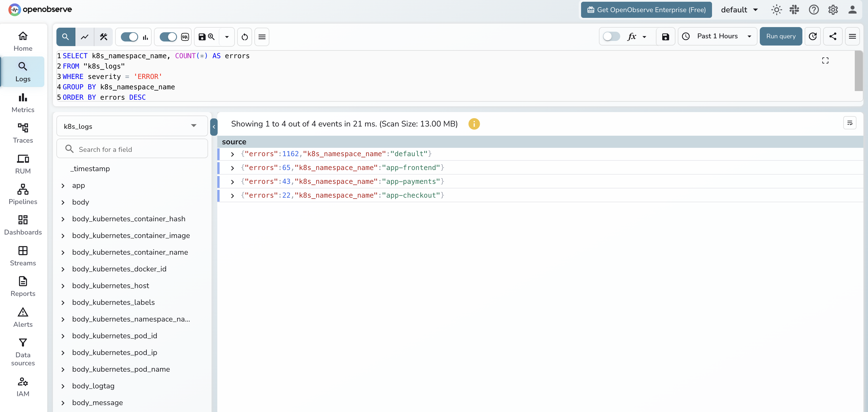Screen dimensions: 868x412
Task: Expand the app-frontend result row
Action: click(x=232, y=168)
